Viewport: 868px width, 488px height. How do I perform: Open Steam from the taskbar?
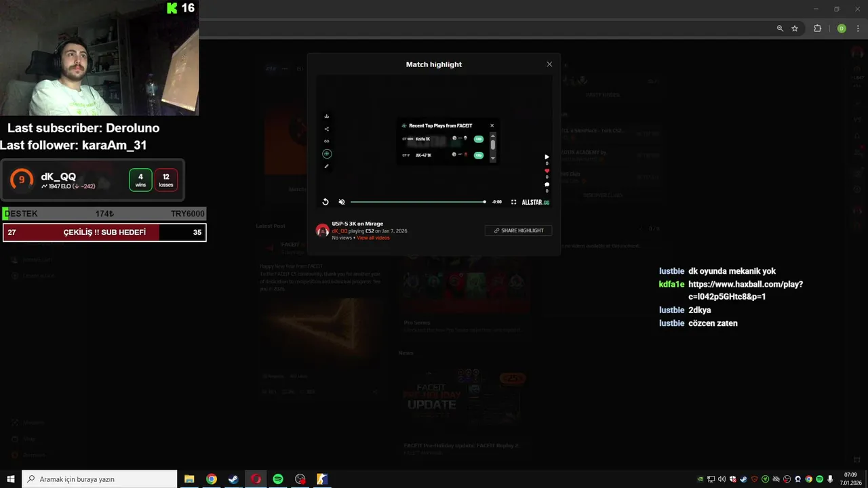point(233,479)
